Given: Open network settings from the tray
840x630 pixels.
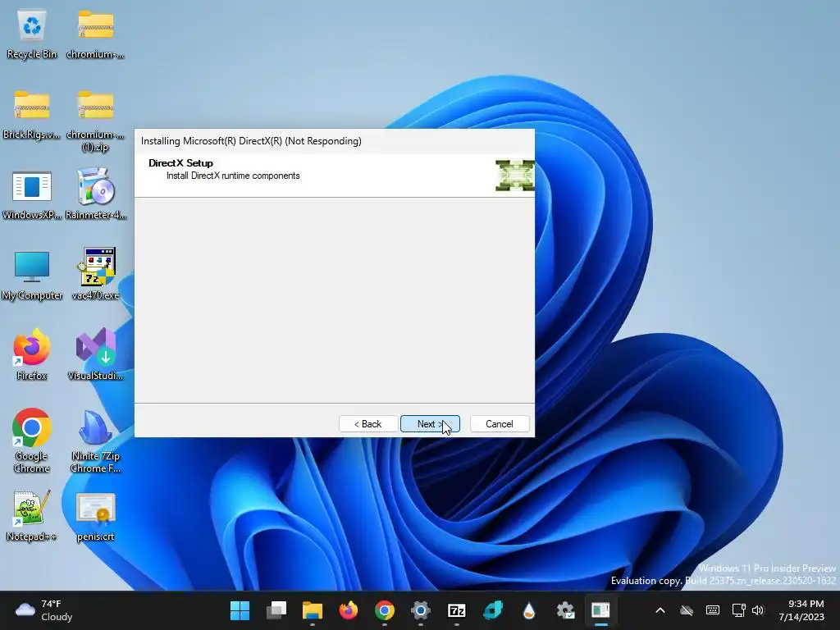Looking at the screenshot, I should click(739, 610).
